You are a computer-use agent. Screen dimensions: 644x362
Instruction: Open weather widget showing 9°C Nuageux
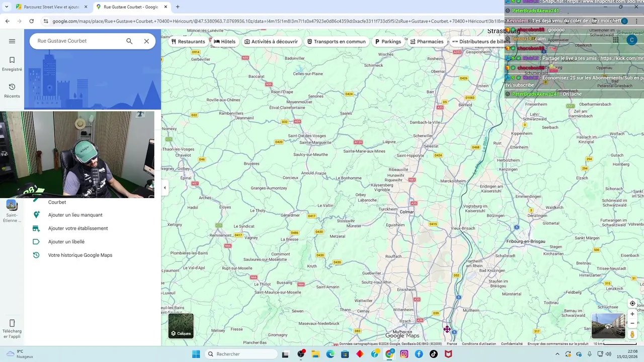click(20, 354)
